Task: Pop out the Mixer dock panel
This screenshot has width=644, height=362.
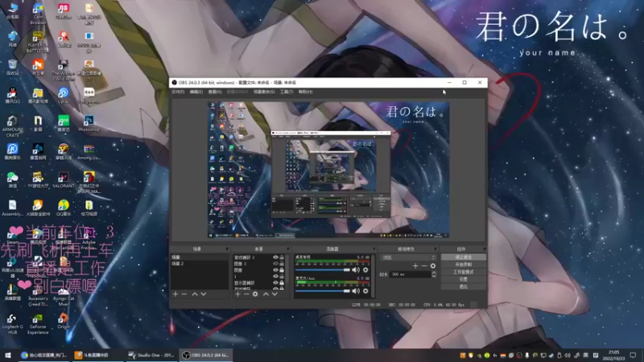Action: [x=374, y=249]
